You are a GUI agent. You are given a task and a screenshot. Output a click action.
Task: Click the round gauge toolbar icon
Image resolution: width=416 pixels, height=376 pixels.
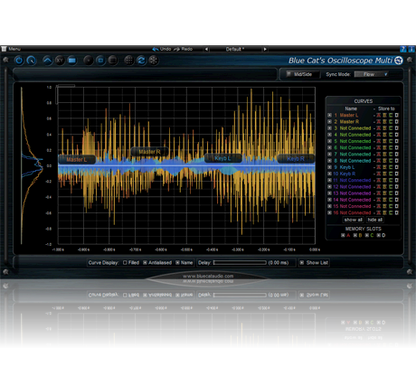[31, 60]
